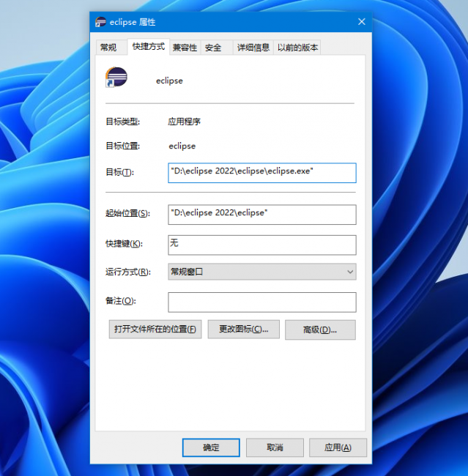The width and height of the screenshot is (468, 476).
Task: Click the eclipse value beside 目标位置
Action: pyautogui.click(x=182, y=146)
